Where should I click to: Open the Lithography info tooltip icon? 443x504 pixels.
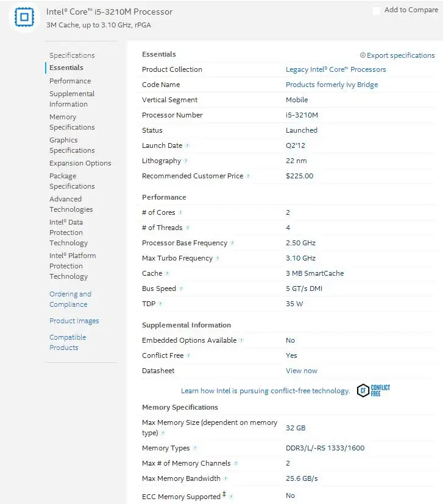[186, 161]
